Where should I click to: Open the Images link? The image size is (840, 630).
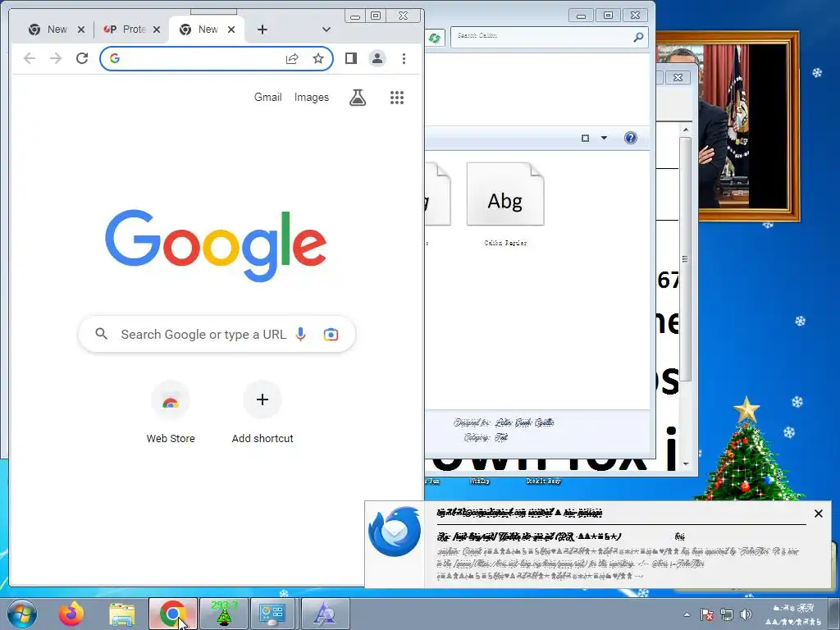tap(311, 97)
